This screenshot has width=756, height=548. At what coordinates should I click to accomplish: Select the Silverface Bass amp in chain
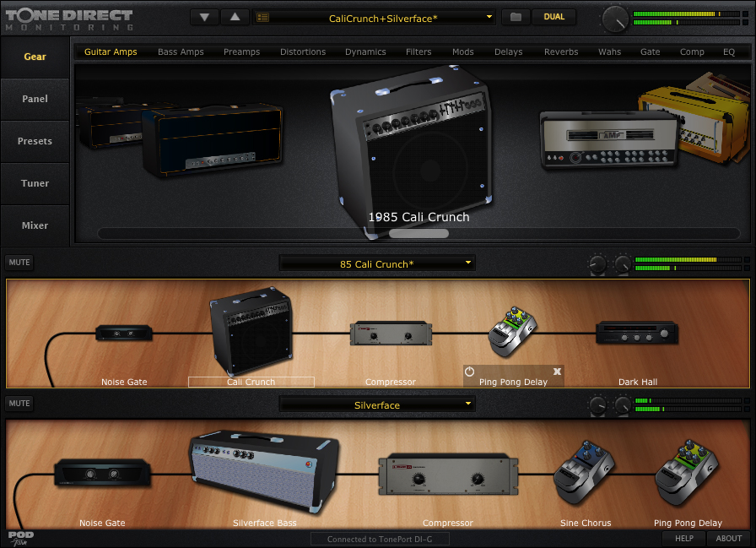(x=264, y=474)
